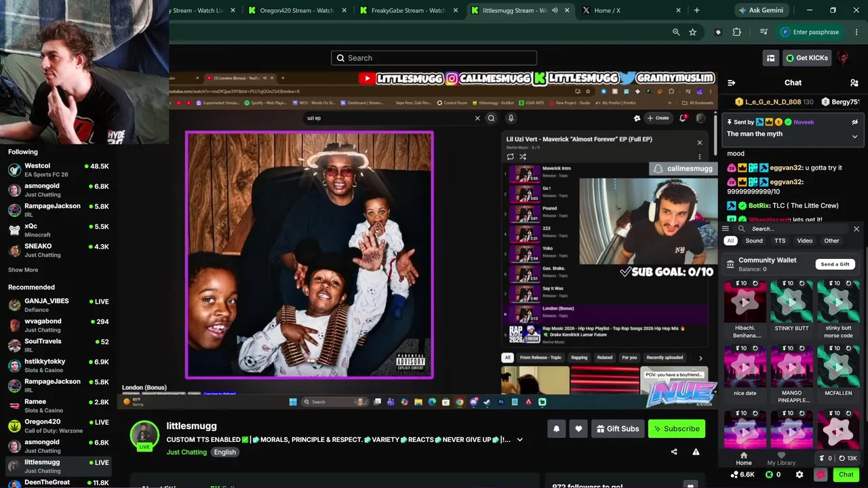Report the stream via warning icon

coord(696,452)
